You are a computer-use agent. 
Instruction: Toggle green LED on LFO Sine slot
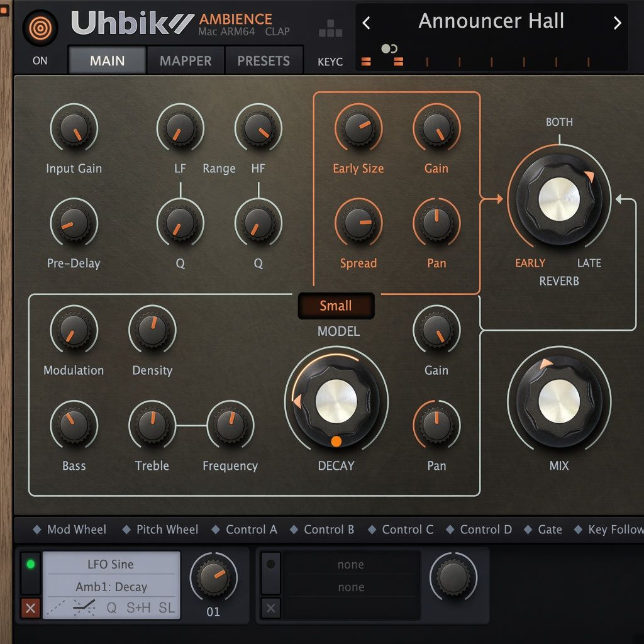coord(30,564)
